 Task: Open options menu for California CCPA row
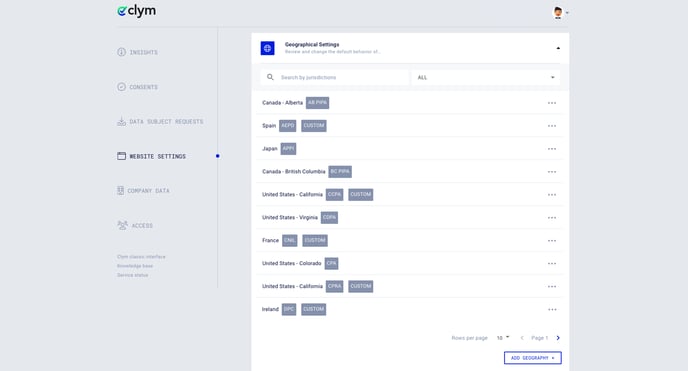tap(552, 195)
